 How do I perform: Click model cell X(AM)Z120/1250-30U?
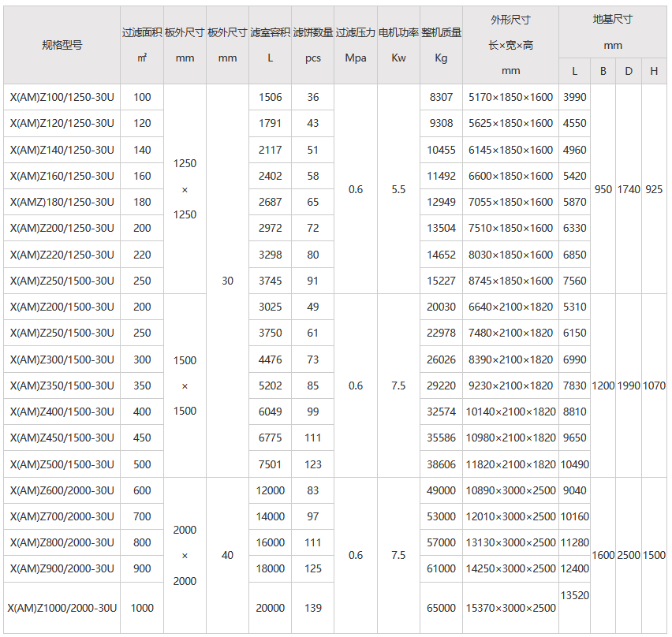pyautogui.click(x=62, y=123)
